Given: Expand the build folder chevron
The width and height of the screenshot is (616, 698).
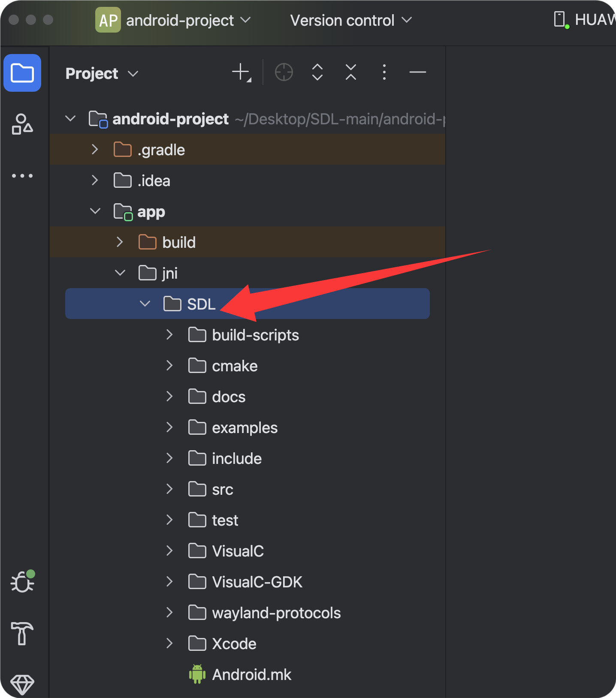Looking at the screenshot, I should [x=120, y=242].
